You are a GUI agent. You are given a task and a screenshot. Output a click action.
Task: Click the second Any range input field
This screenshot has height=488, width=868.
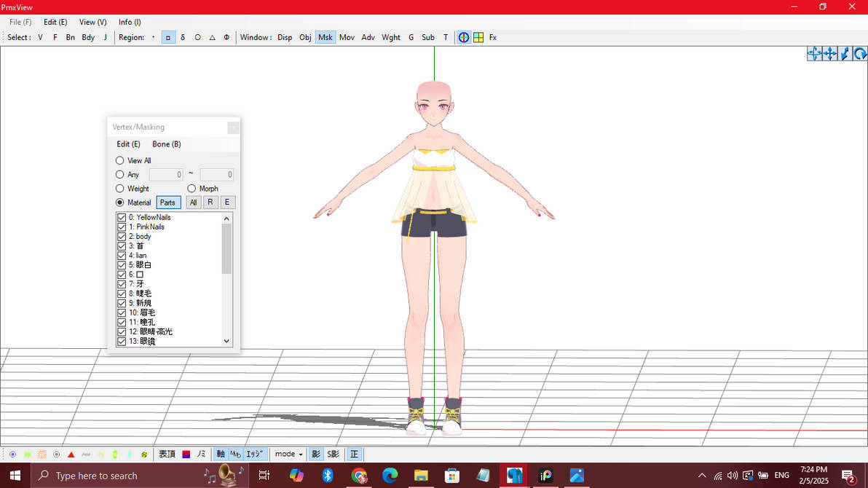pyautogui.click(x=216, y=175)
